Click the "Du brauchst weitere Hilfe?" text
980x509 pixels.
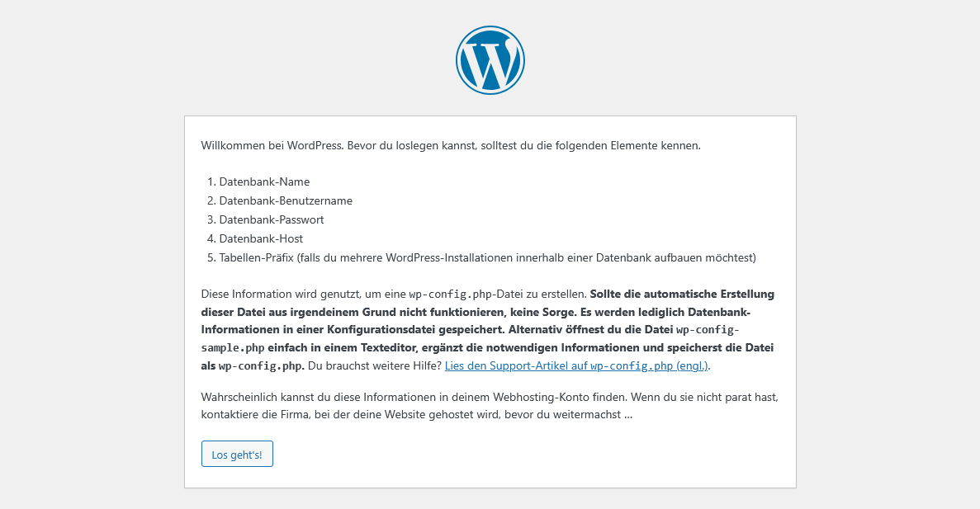coord(374,365)
